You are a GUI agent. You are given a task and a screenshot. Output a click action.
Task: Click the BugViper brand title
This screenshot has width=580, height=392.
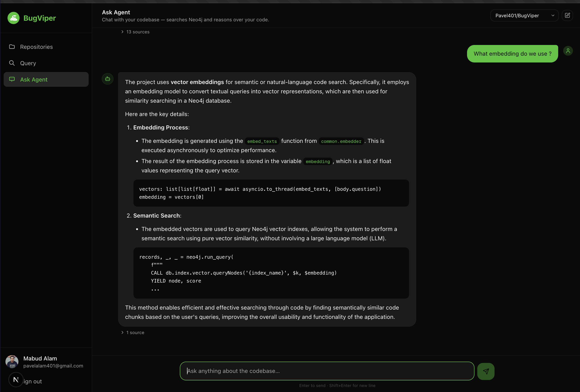(40, 18)
